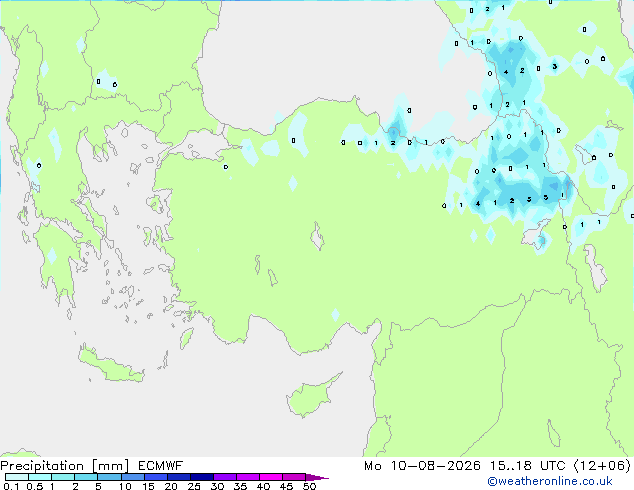Screen dimensions: 634x490
Task: Click the legend value '25'
Action: (194, 486)
